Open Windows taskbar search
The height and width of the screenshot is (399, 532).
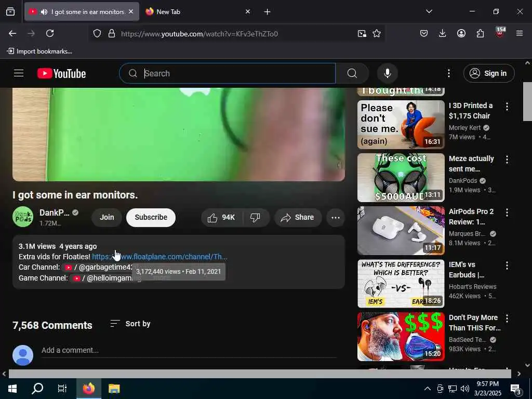[x=37, y=389]
